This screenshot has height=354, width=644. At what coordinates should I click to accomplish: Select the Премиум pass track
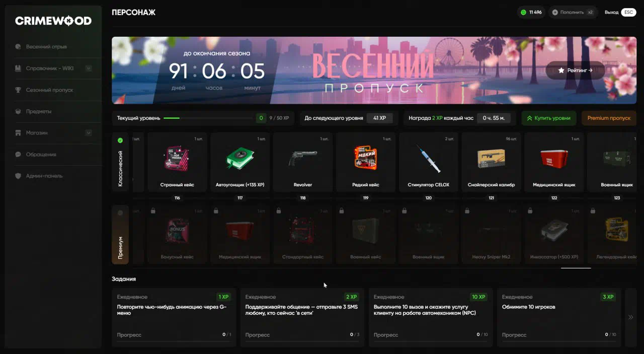(x=120, y=235)
